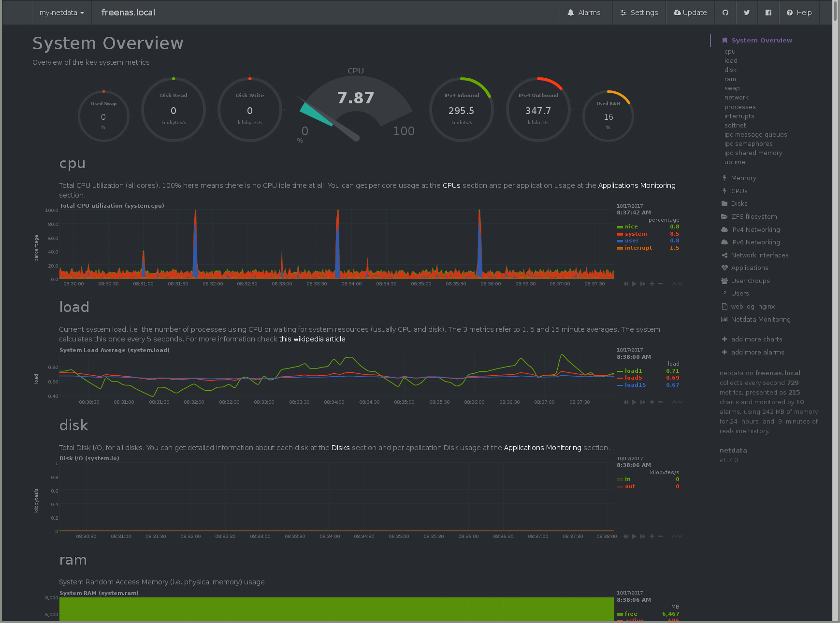Zoom in on the CPU utilization chart
This screenshot has width=840, height=623.
coord(652,284)
